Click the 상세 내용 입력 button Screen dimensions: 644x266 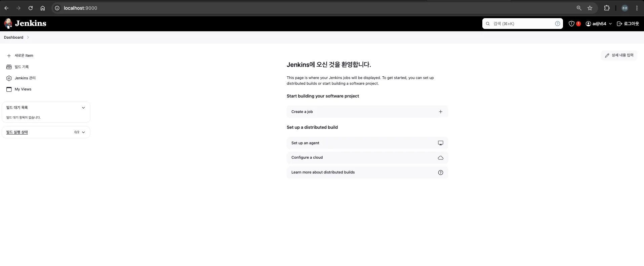tap(619, 55)
